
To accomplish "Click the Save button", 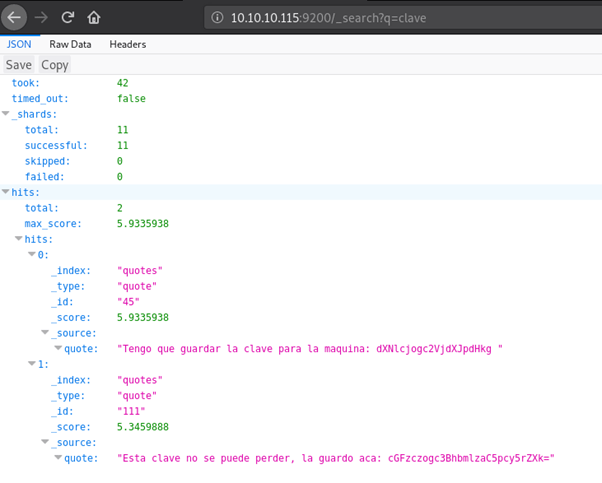I will tap(19, 65).
